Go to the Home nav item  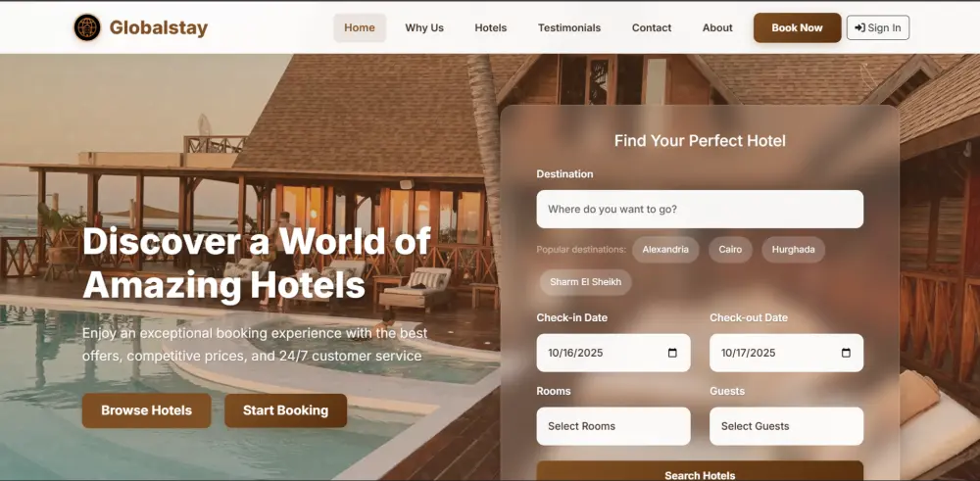click(360, 27)
